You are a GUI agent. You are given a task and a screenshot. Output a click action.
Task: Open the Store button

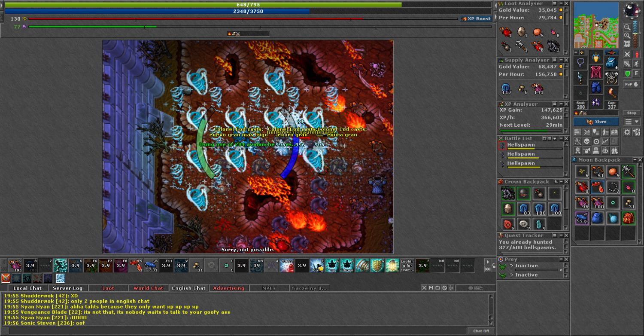[596, 122]
